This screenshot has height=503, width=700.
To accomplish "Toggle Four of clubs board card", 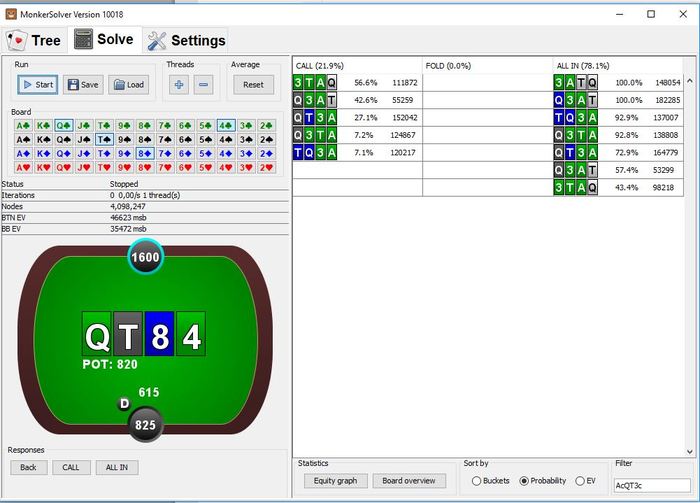I will click(226, 125).
